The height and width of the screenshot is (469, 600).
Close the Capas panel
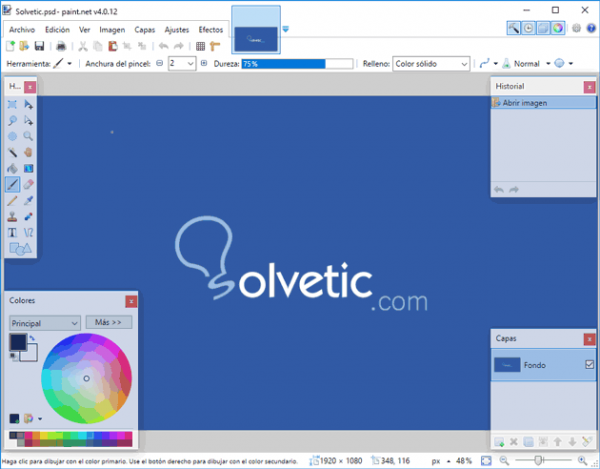pos(589,339)
